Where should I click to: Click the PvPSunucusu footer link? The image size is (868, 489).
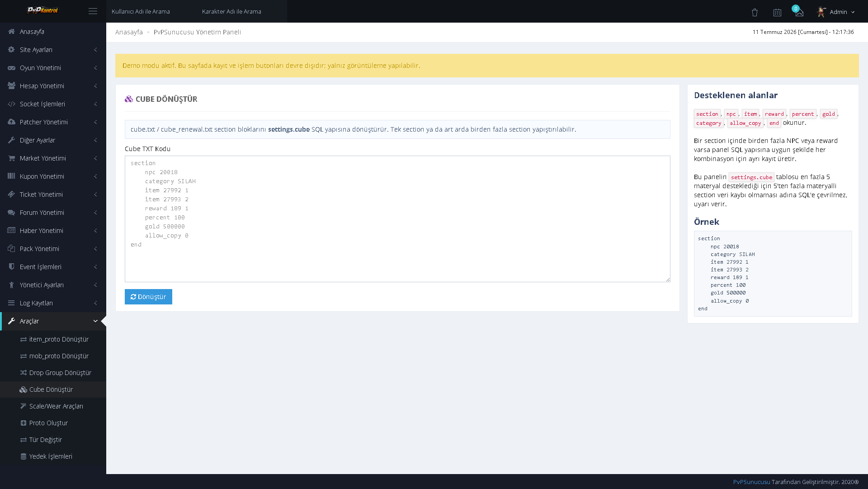(751, 482)
